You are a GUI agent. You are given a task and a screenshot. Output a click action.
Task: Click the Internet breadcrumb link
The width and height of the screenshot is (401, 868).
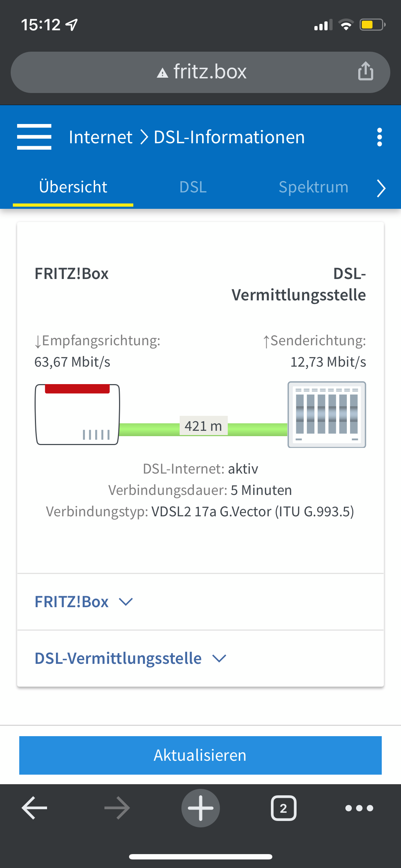101,137
